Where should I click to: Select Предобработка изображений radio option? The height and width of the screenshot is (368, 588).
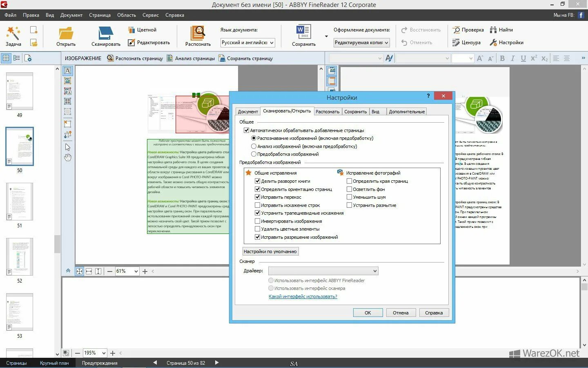(x=254, y=154)
